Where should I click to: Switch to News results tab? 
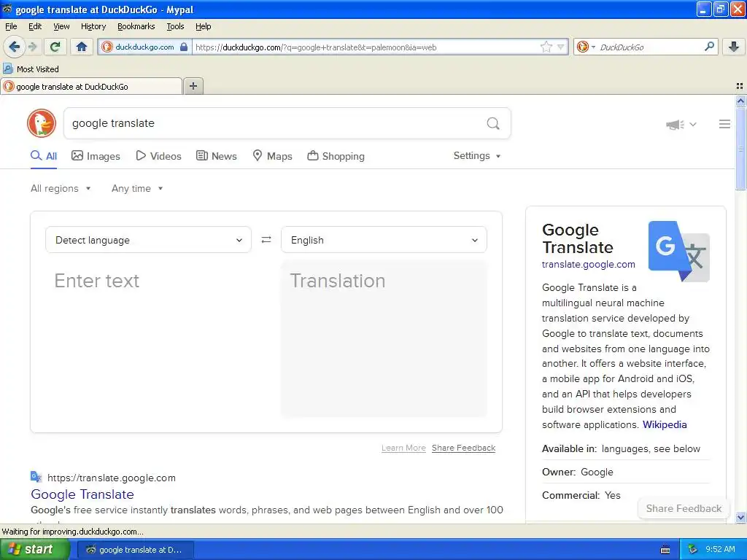pyautogui.click(x=216, y=156)
